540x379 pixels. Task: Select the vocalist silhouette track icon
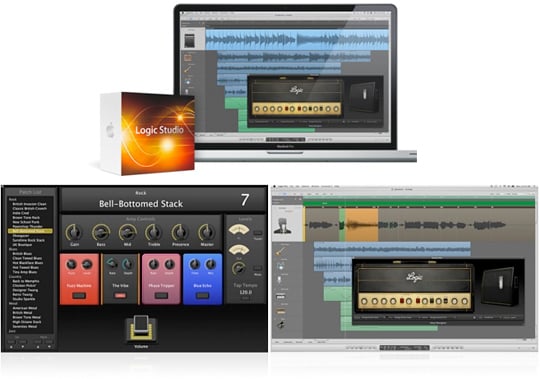[284, 226]
